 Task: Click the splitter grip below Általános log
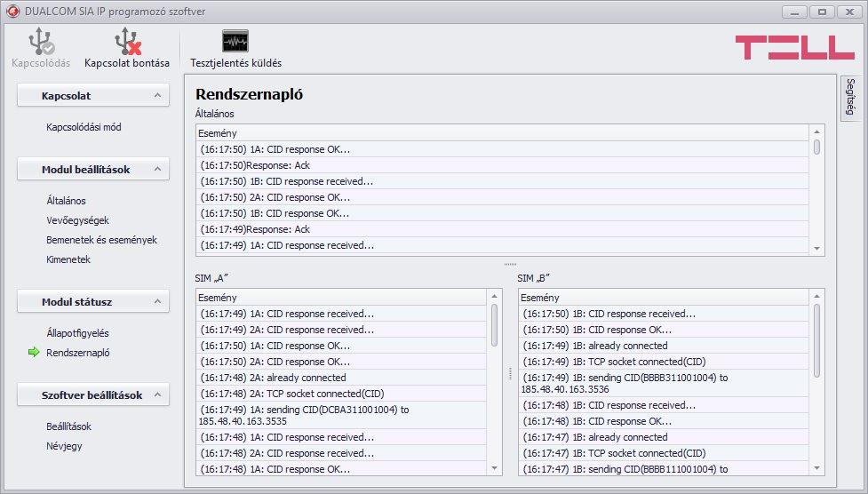(x=510, y=264)
